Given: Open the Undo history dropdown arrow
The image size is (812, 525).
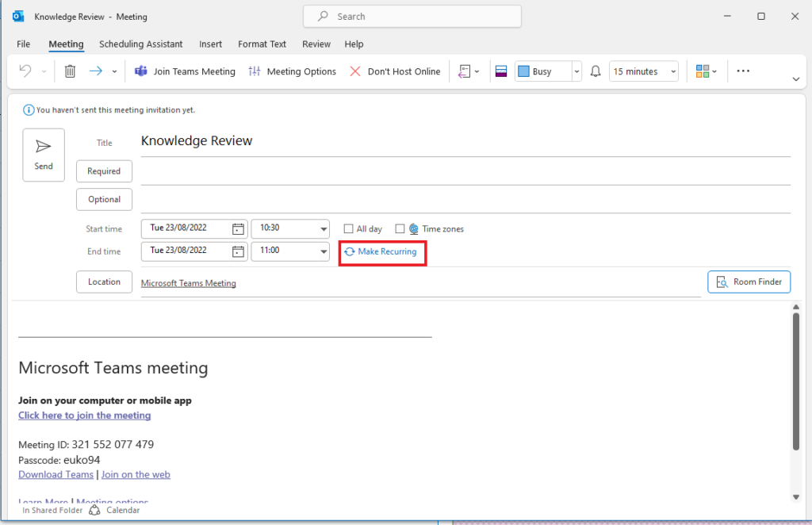Looking at the screenshot, I should pos(44,71).
